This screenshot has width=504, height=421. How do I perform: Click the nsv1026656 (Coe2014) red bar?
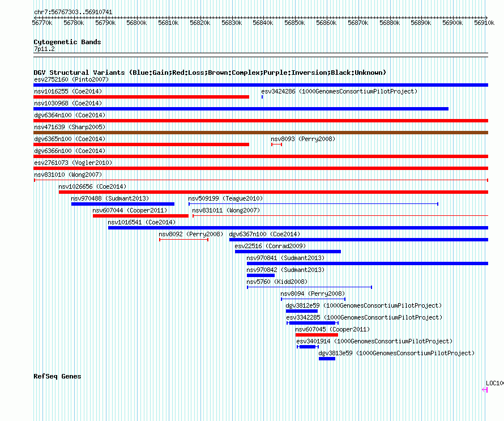pyautogui.click(x=274, y=192)
